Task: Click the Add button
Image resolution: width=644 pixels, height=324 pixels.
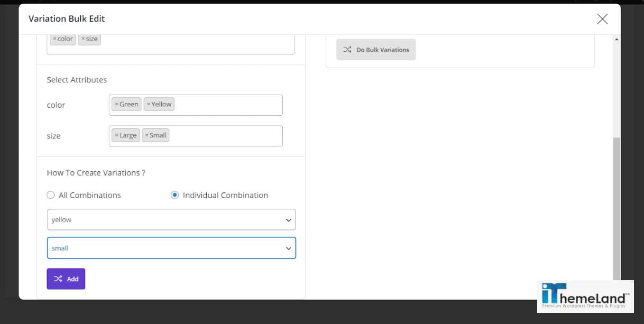Action: coord(66,279)
